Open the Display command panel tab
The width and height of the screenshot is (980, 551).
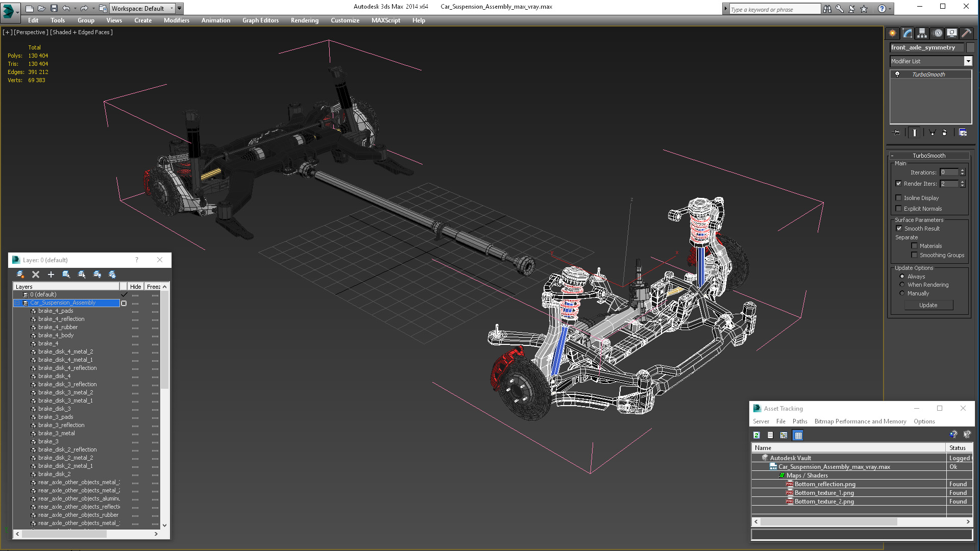click(952, 33)
